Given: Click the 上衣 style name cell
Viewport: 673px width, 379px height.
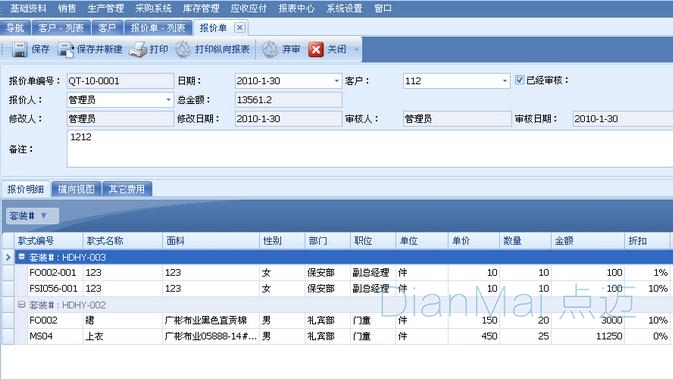Looking at the screenshot, I should pos(123,336).
